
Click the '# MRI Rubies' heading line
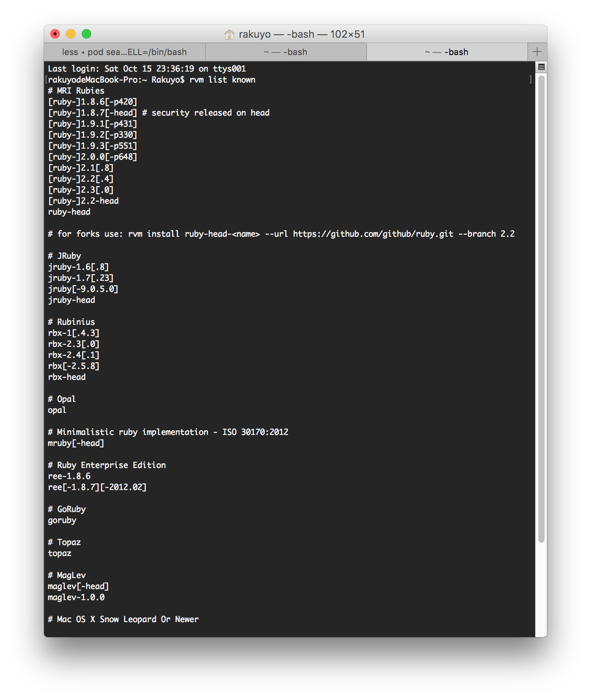(x=76, y=91)
